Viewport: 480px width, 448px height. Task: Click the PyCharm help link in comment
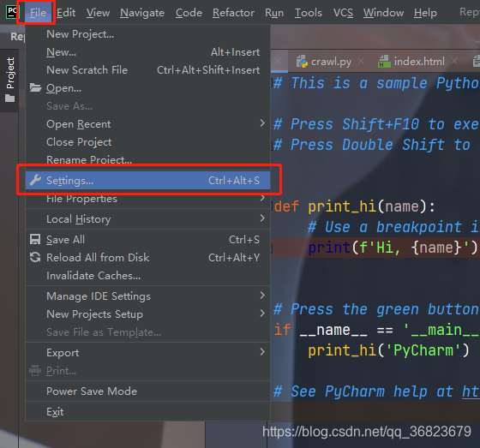click(x=471, y=391)
